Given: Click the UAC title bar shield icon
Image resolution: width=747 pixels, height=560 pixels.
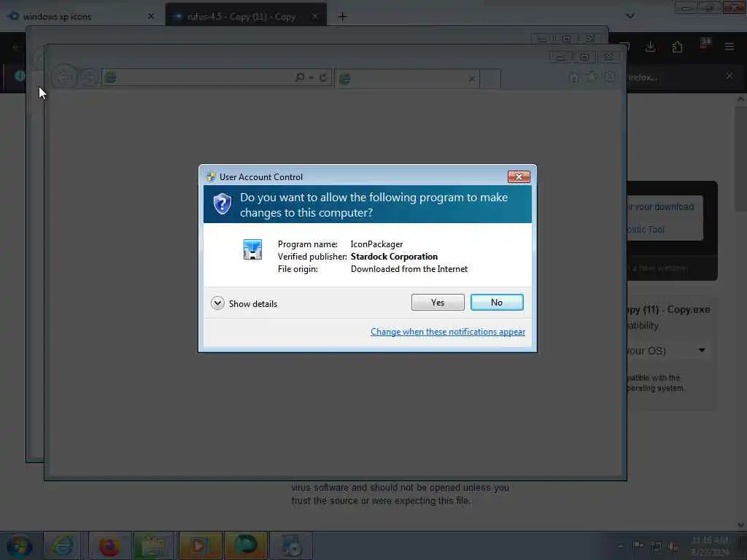Looking at the screenshot, I should [211, 176].
